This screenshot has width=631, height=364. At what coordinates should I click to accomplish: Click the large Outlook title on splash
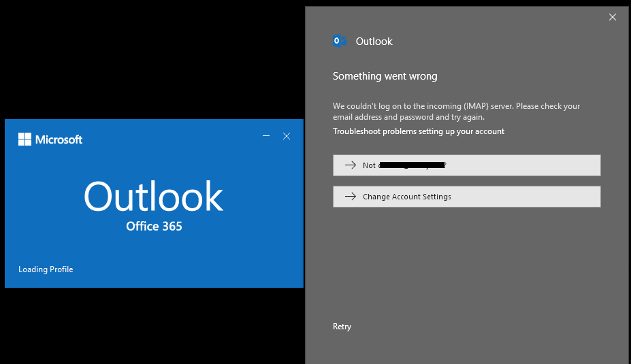pos(153,196)
